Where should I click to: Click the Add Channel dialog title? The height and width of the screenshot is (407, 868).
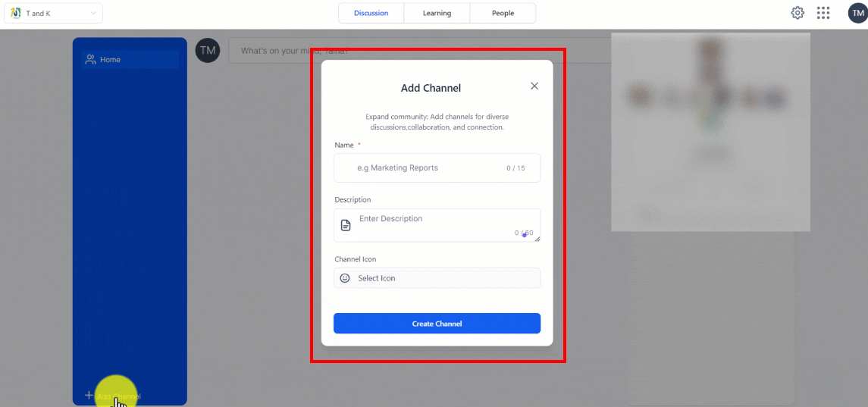[431, 87]
